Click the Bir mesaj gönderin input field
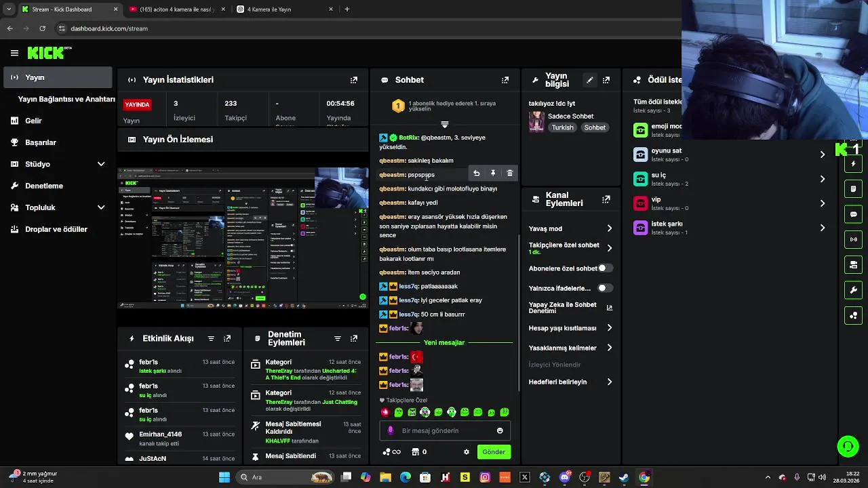868x488 pixels. 445,430
